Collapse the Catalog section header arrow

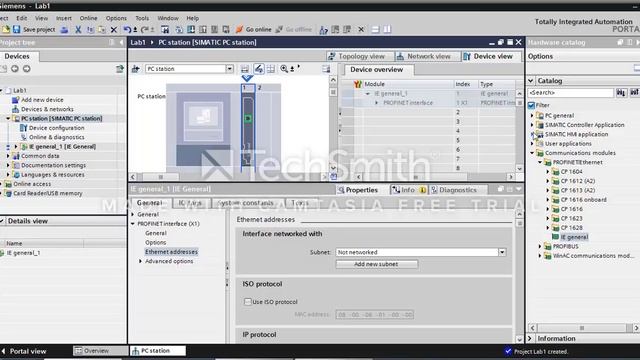click(531, 81)
